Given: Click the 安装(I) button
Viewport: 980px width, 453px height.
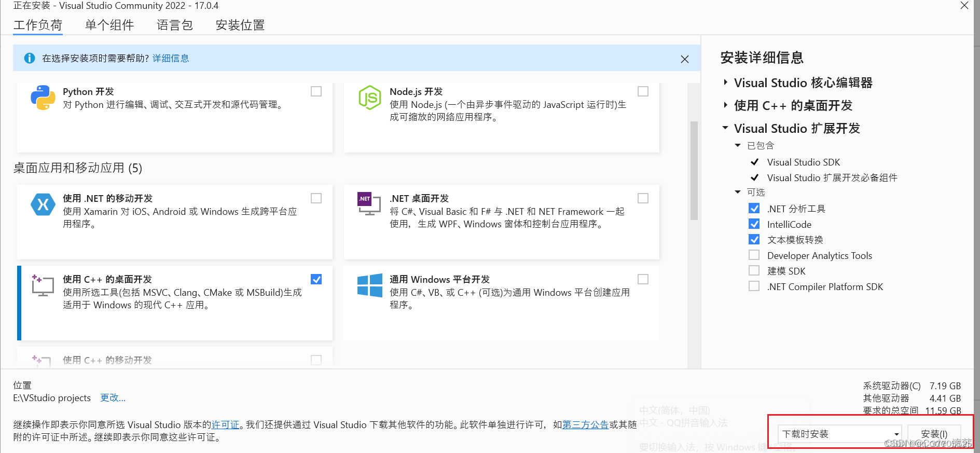Looking at the screenshot, I should pyautogui.click(x=934, y=434).
